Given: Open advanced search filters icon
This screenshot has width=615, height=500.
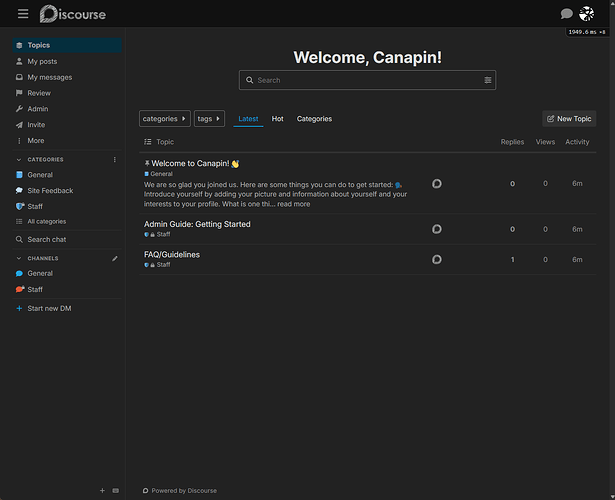Looking at the screenshot, I should [x=488, y=80].
